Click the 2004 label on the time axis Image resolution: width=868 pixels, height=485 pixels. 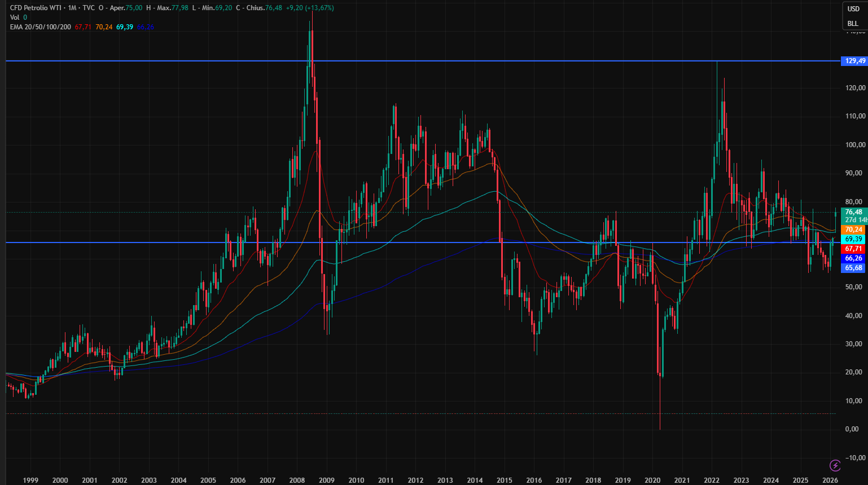click(x=178, y=480)
